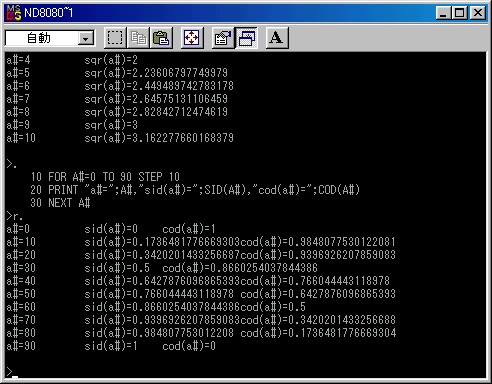Click the ND8080~1 window title
The image size is (492, 384).
pyautogui.click(x=49, y=13)
